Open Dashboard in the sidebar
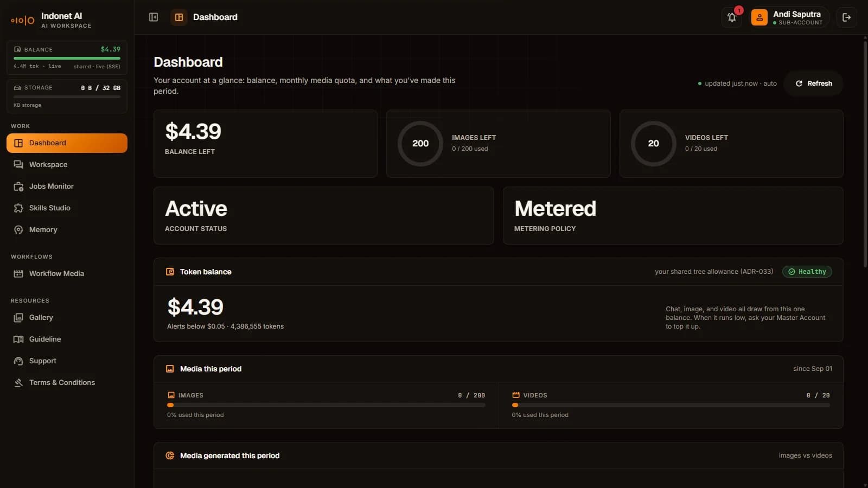Screen dimensions: 868x488 [x=67, y=143]
